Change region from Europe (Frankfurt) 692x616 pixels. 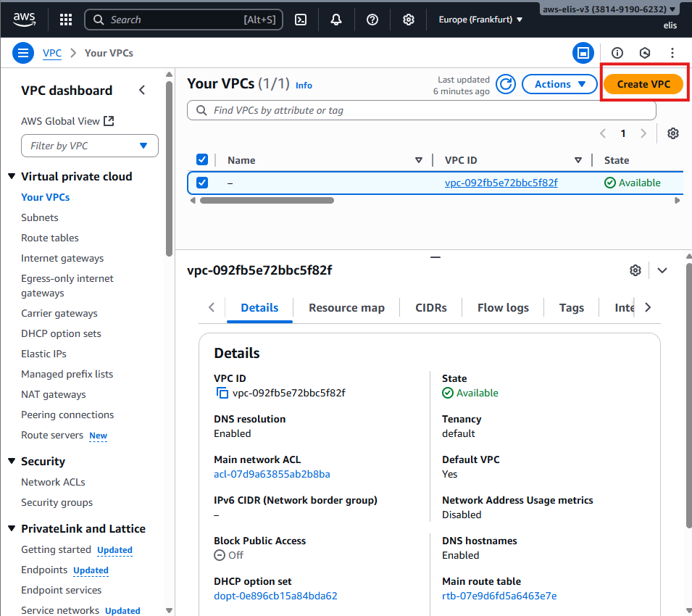point(480,20)
